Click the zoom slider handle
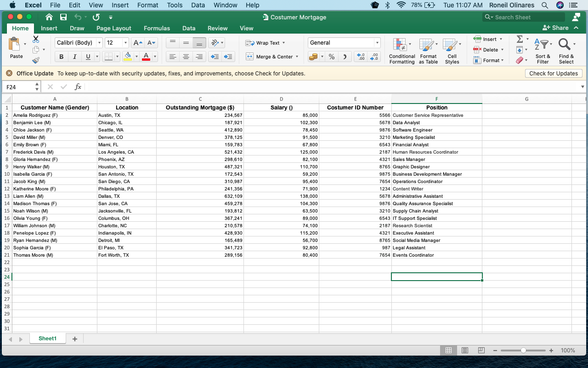This screenshot has width=588, height=368. click(x=523, y=351)
